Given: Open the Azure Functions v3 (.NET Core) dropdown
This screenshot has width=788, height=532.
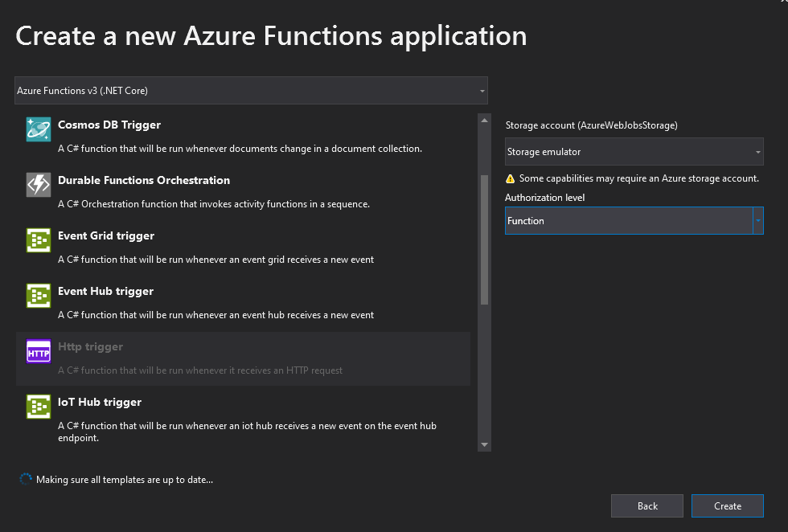Looking at the screenshot, I should pyautogui.click(x=251, y=91).
